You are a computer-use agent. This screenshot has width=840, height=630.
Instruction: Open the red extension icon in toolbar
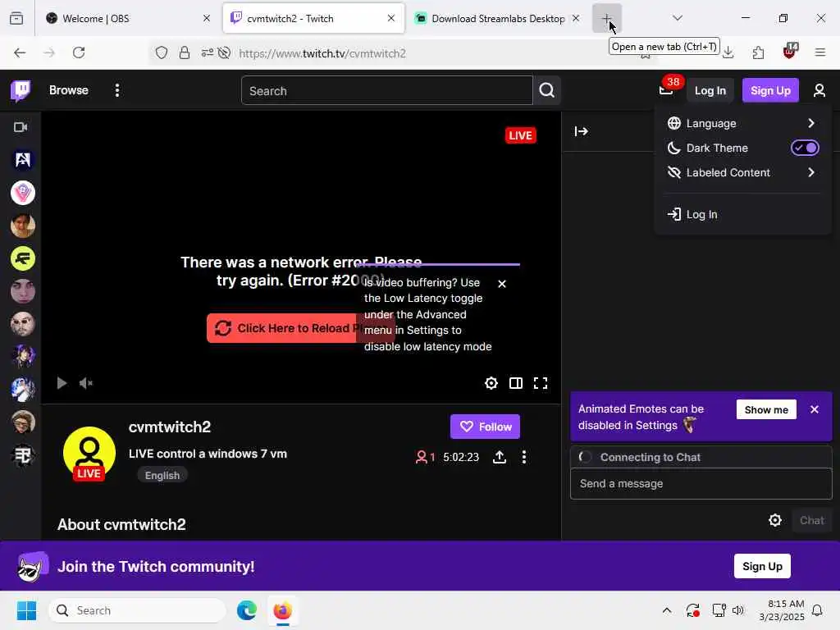click(790, 52)
